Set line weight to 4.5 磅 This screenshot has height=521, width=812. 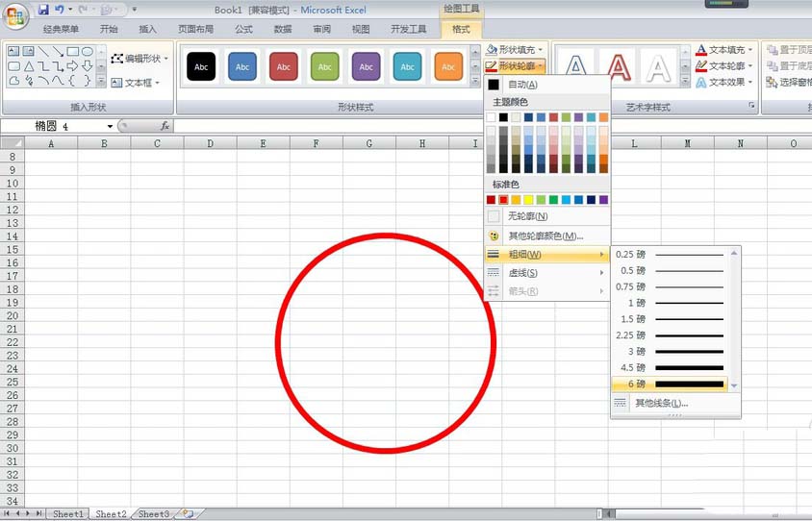click(x=671, y=367)
